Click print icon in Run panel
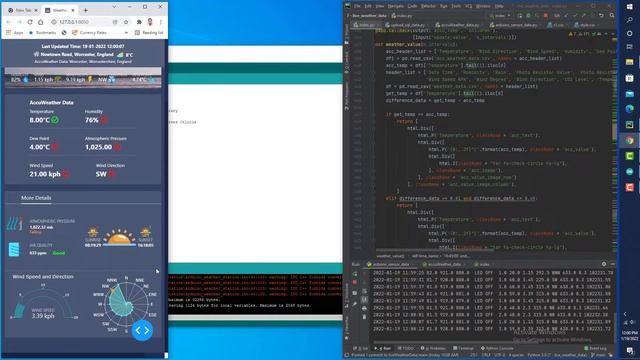 click(x=364, y=309)
